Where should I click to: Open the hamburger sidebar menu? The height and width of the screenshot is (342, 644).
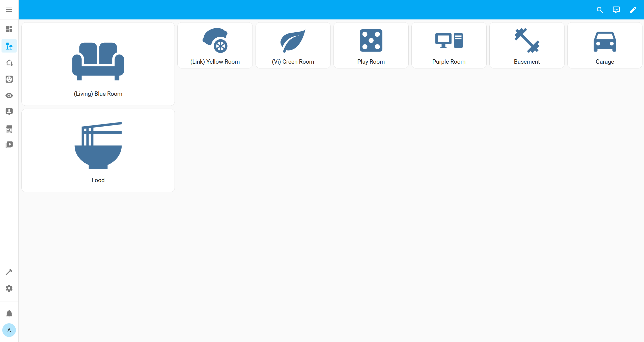pyautogui.click(x=9, y=10)
